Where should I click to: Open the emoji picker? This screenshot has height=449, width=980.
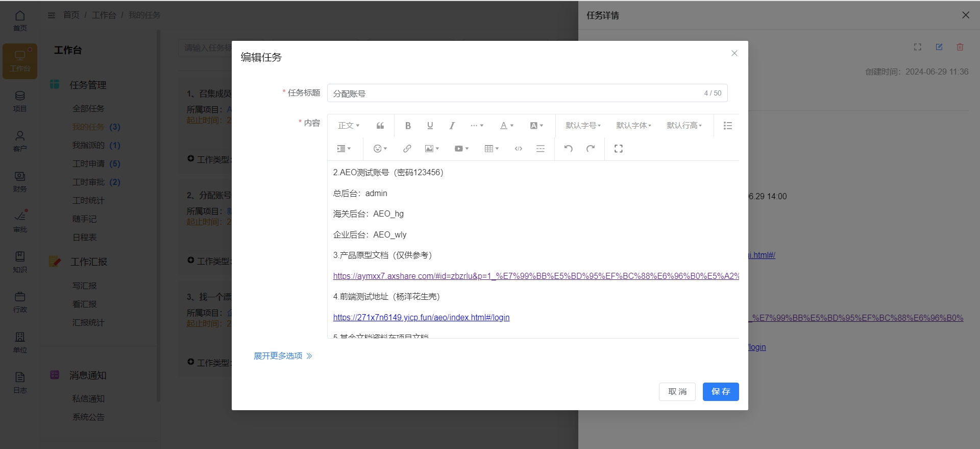(380, 149)
